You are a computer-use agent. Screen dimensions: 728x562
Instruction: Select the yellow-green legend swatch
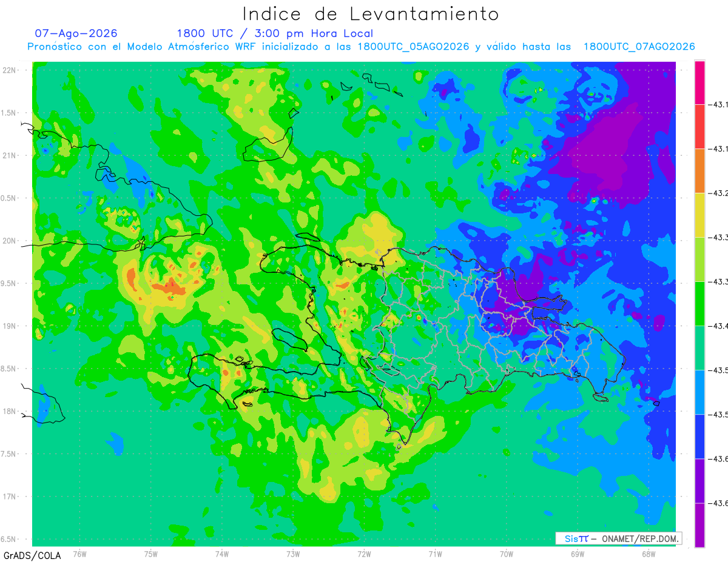699,259
